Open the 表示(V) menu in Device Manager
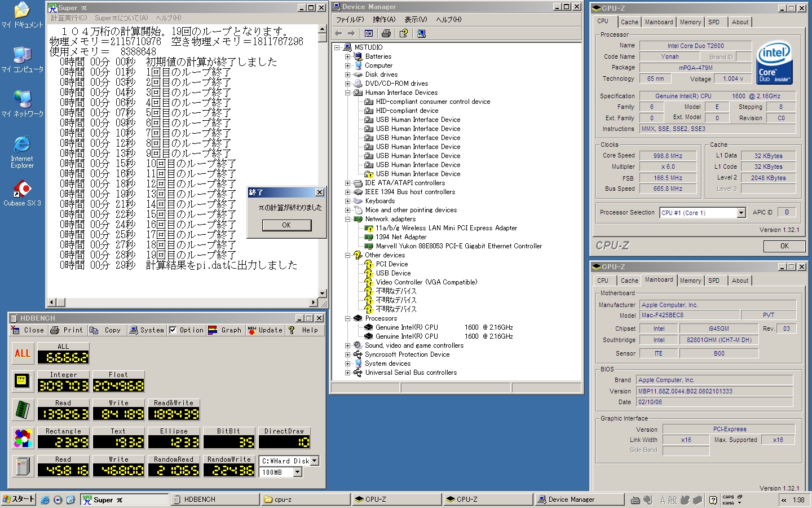The width and height of the screenshot is (812, 508). tap(416, 19)
